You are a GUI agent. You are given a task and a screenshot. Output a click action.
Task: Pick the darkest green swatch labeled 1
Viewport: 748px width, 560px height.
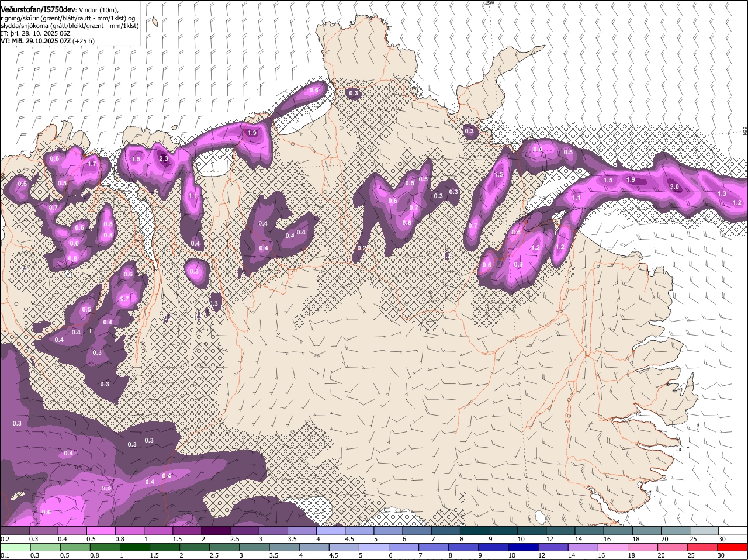pos(135,547)
